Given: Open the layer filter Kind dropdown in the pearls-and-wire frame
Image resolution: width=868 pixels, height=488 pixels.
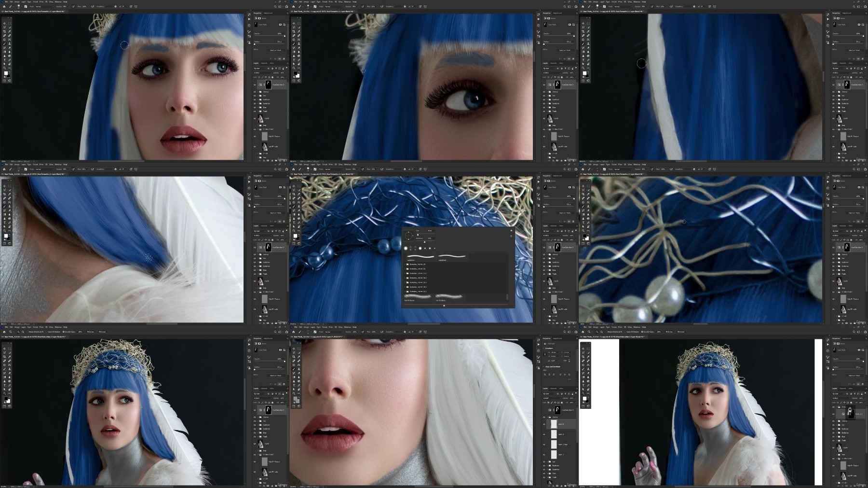Looking at the screenshot, I should pyautogui.click(x=838, y=231).
